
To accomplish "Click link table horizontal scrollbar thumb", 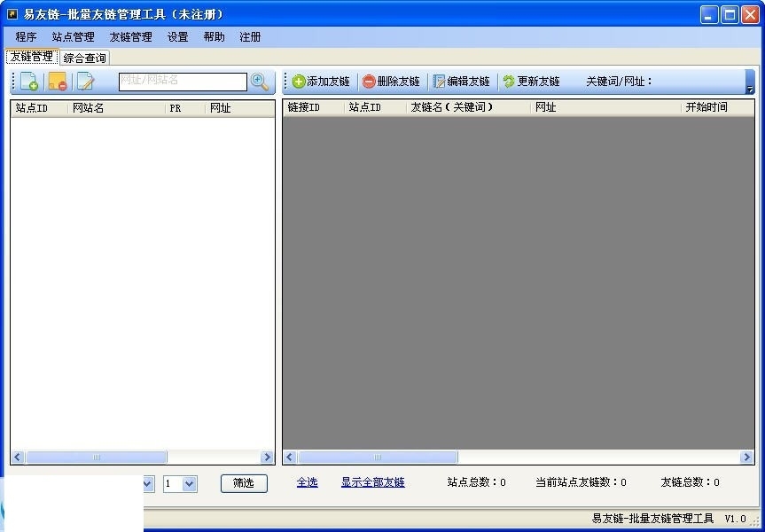I will tap(379, 458).
